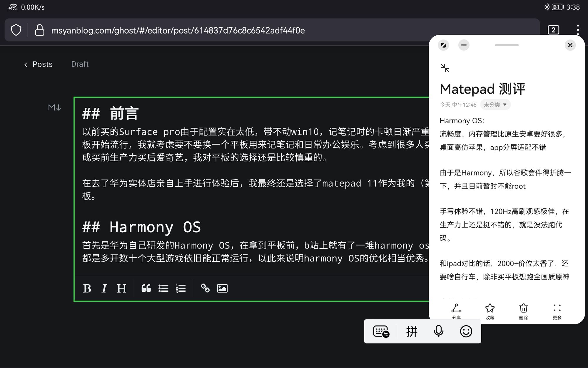
Task: Create a bulleted list
Action: [163, 288]
